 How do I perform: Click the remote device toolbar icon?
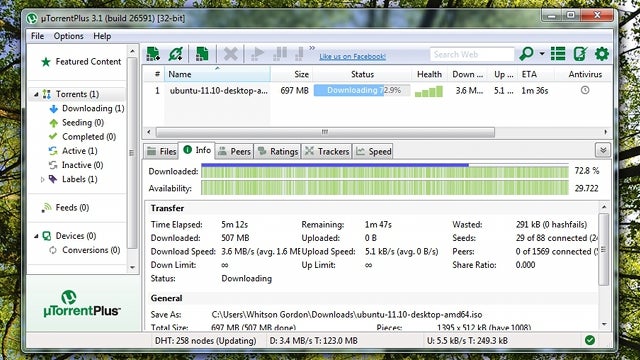pos(580,54)
